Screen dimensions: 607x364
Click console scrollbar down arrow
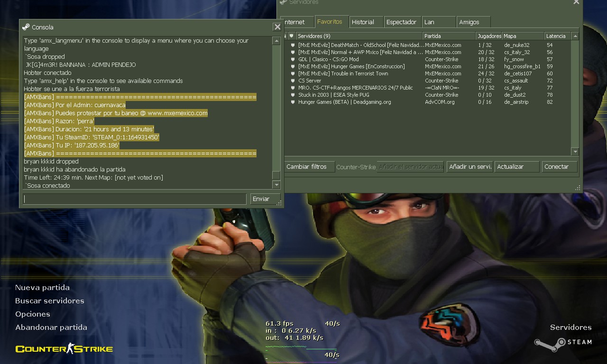click(276, 184)
